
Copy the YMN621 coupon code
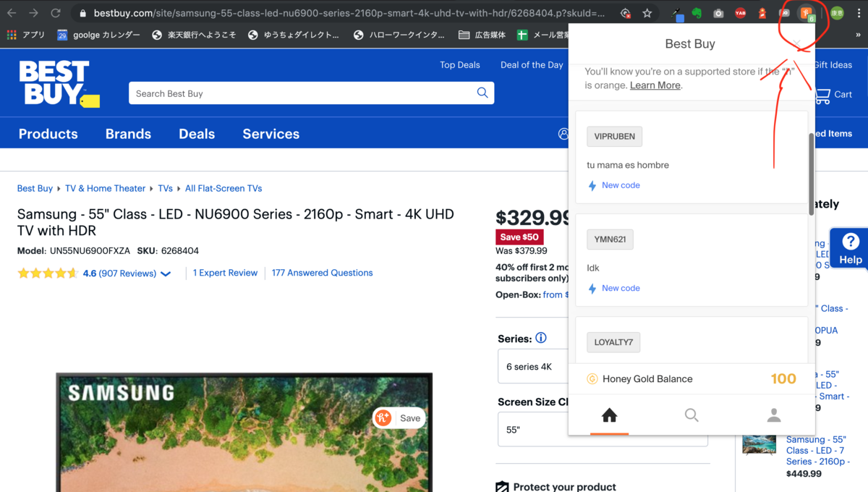point(610,239)
